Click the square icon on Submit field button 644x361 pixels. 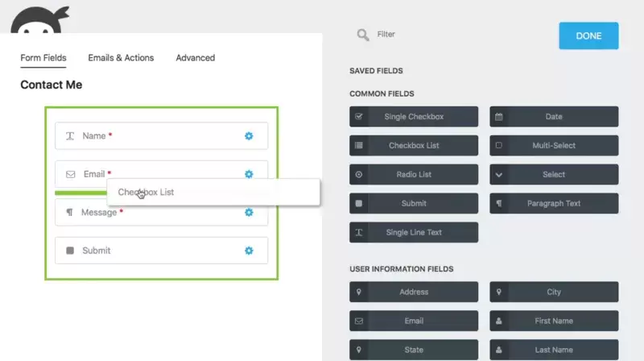tap(359, 204)
